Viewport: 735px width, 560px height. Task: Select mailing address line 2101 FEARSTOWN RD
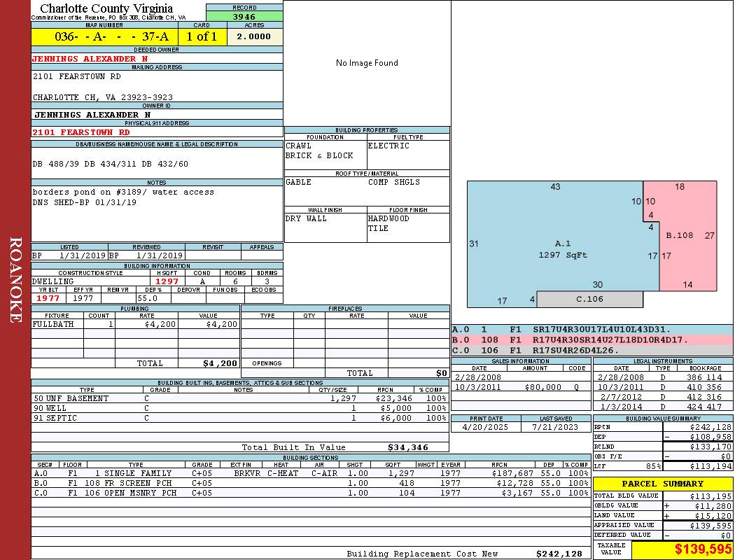click(77, 76)
